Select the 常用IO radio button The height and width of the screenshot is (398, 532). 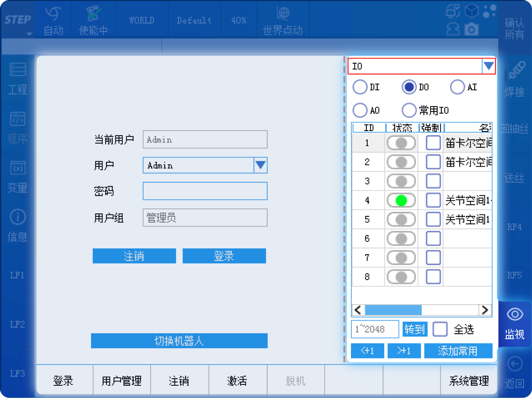[409, 110]
